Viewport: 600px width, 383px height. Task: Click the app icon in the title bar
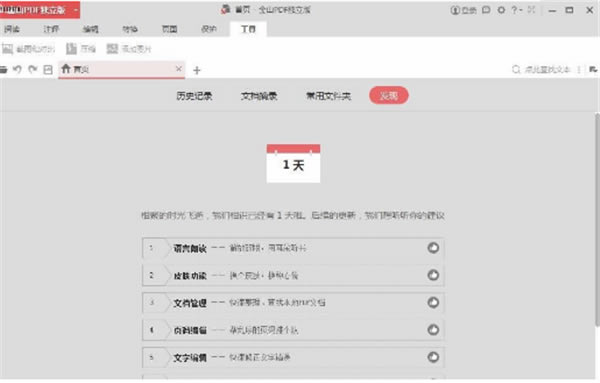pyautogui.click(x=225, y=10)
